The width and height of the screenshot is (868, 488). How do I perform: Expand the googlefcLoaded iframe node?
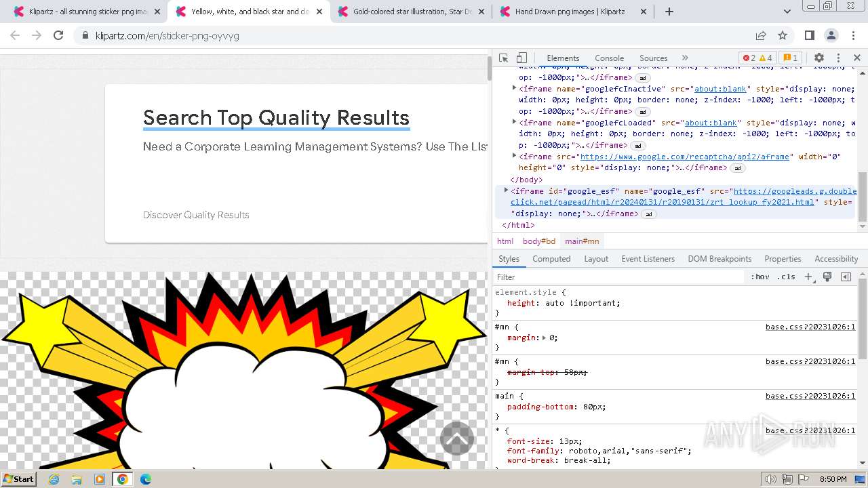[514, 122]
